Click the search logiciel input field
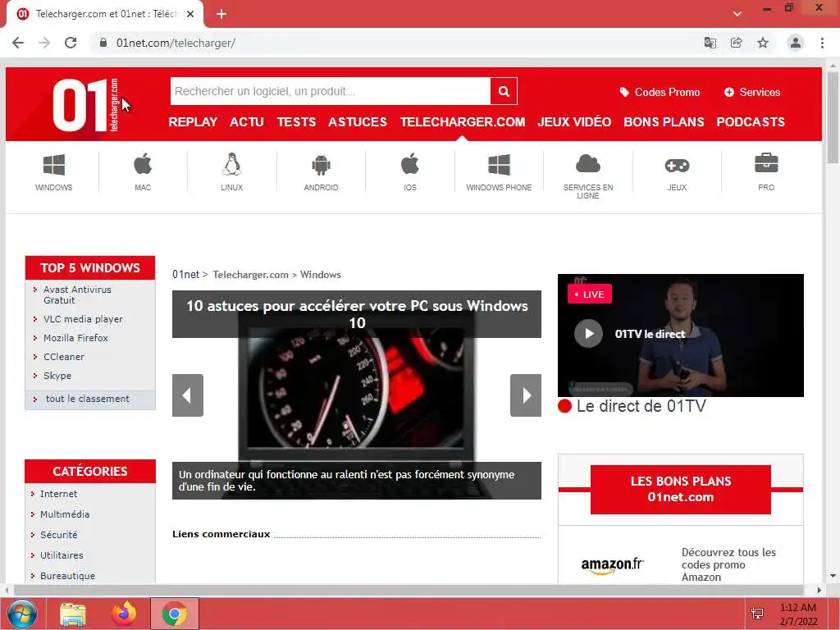The width and height of the screenshot is (840, 630). point(330,91)
